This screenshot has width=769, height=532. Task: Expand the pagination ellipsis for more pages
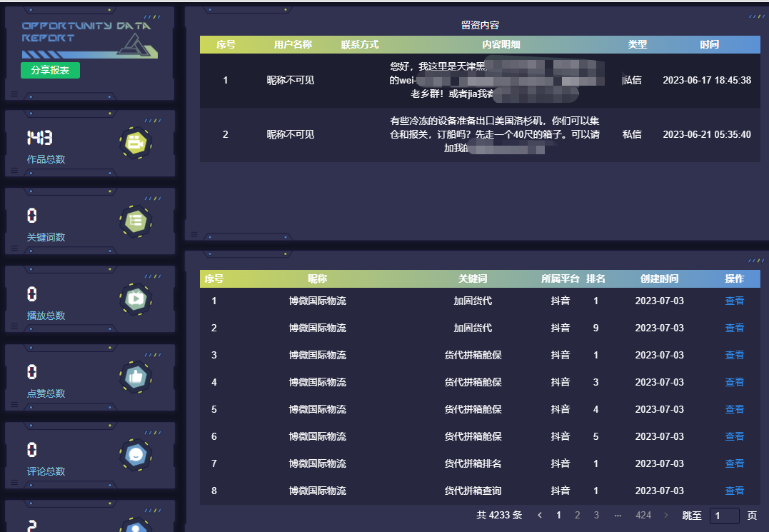click(618, 516)
